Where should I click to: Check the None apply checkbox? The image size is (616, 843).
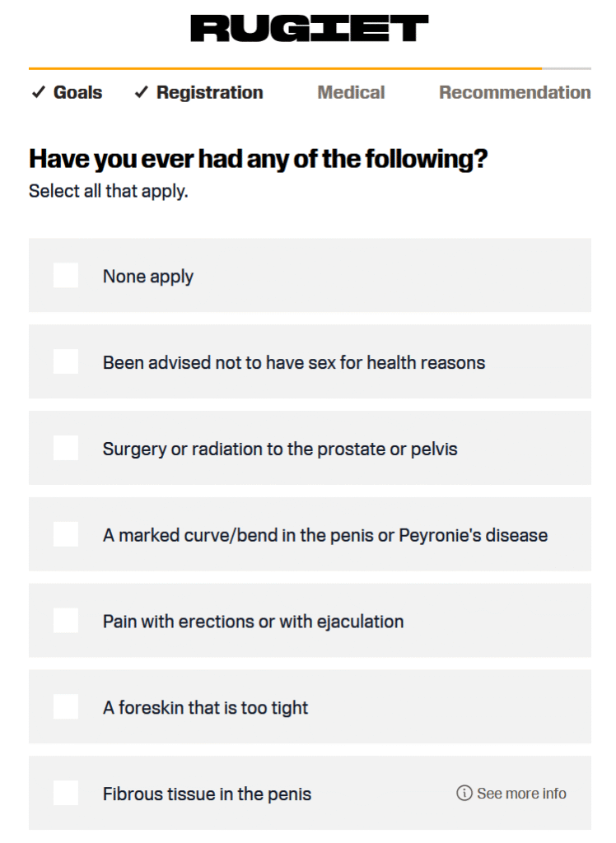(66, 275)
